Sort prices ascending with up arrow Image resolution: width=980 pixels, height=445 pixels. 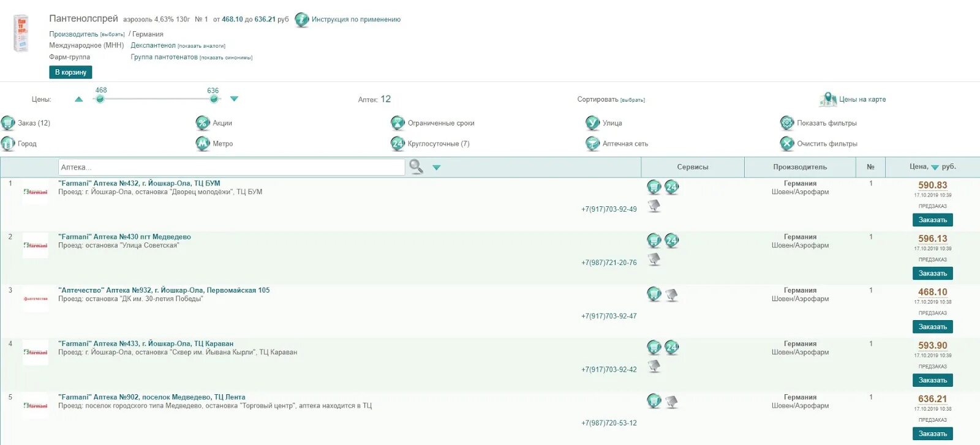(78, 99)
